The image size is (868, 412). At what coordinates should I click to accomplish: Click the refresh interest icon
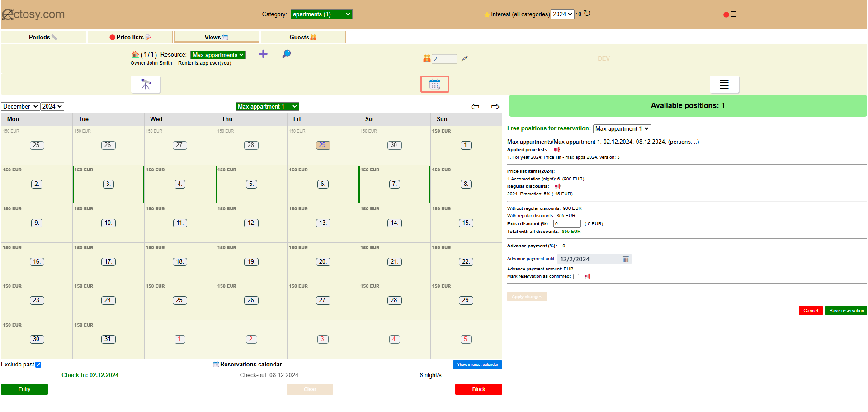pyautogui.click(x=587, y=14)
